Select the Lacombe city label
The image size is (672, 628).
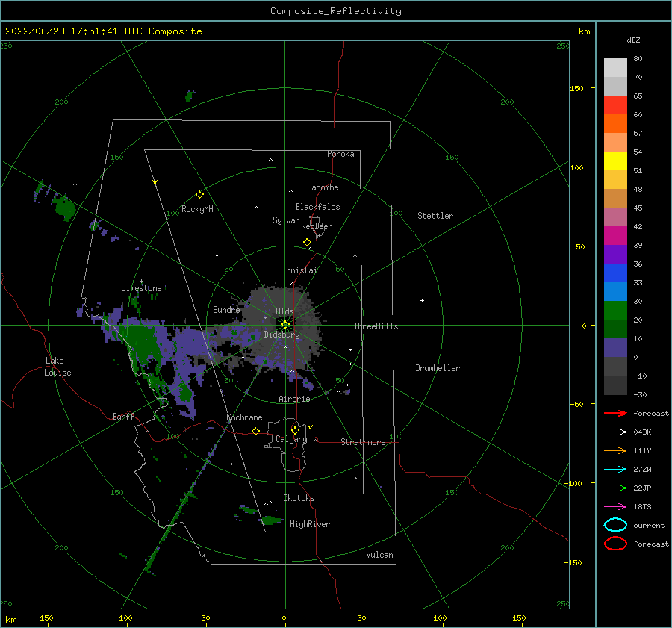tap(323, 187)
